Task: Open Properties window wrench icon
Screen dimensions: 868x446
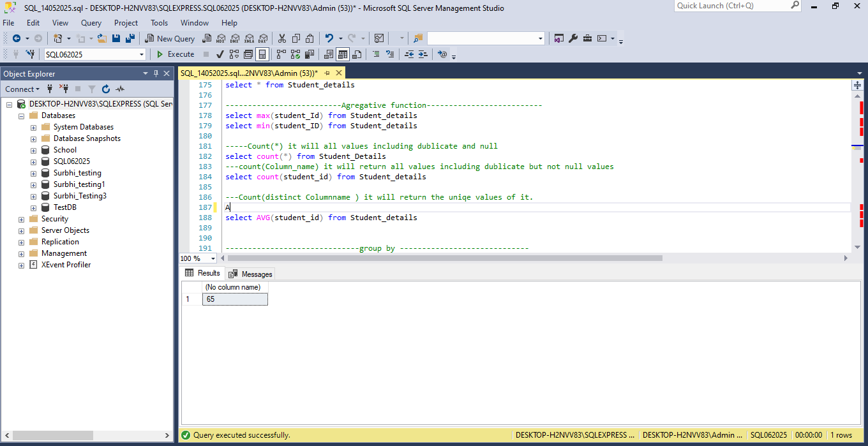Action: 573,38
